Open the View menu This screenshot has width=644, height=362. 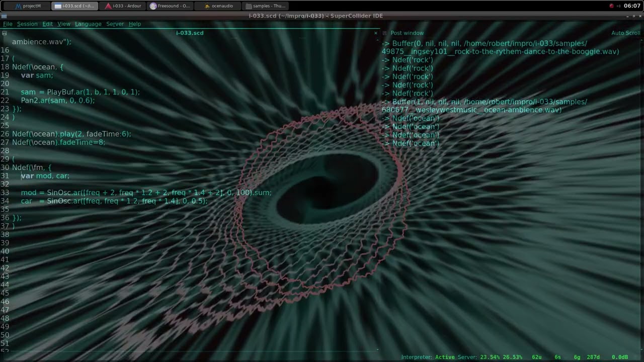click(64, 24)
